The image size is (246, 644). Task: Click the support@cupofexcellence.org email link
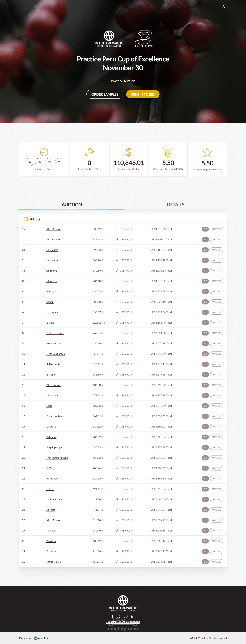point(123,622)
